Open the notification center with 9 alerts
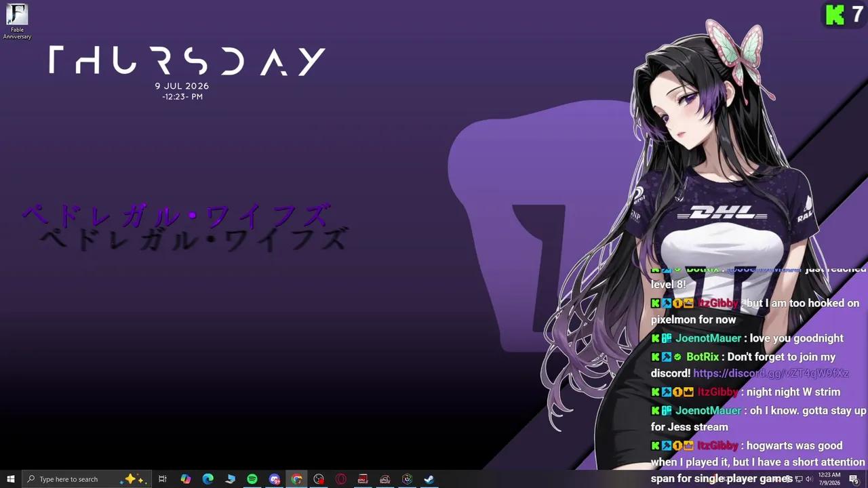The width and height of the screenshot is (868, 488). (x=854, y=479)
